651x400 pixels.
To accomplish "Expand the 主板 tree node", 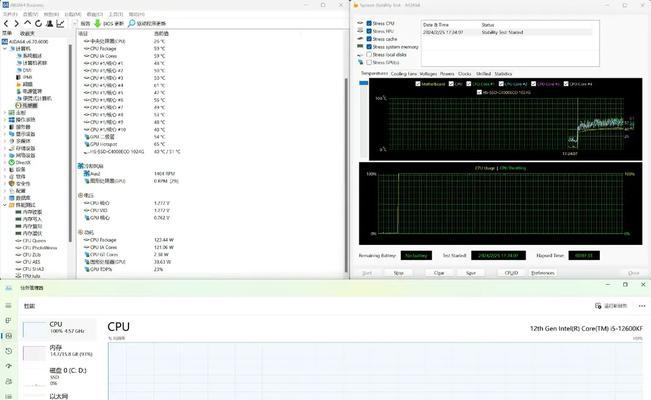I will 5,113.
